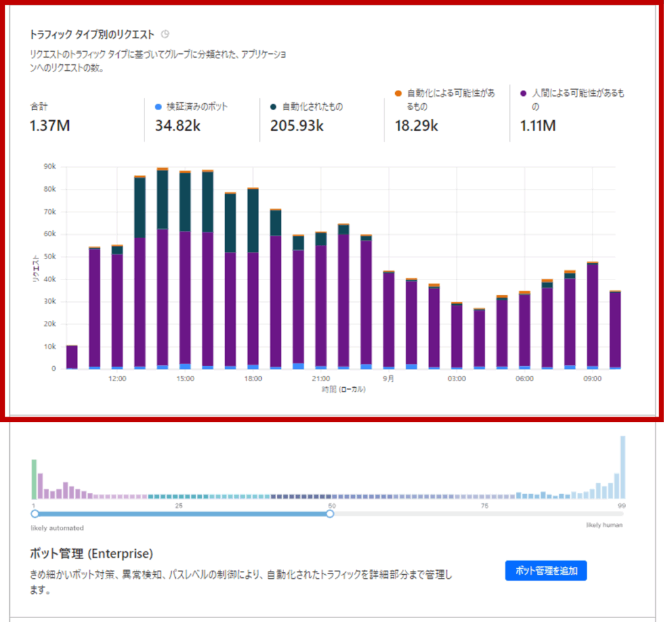The height and width of the screenshot is (622, 672).
Task: Click the ボット管理 (Enterprise) heading
Action: click(91, 554)
